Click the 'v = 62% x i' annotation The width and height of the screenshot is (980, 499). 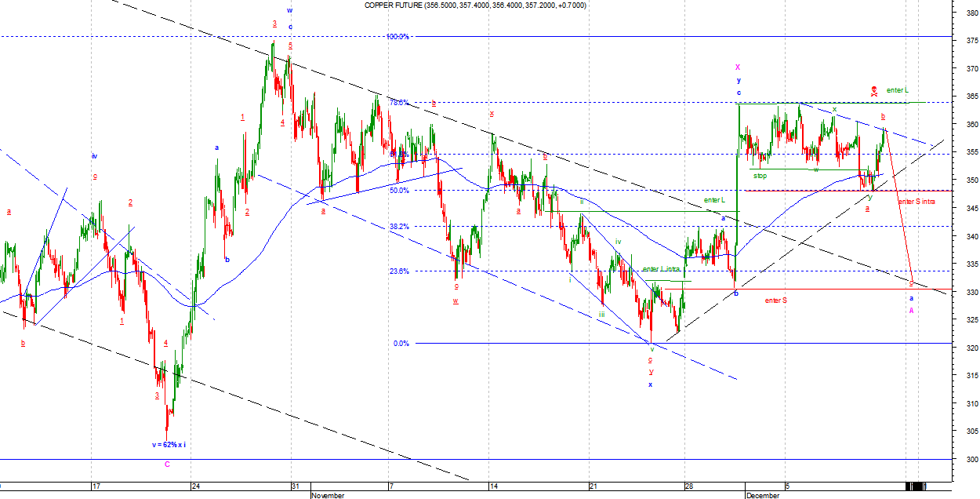(x=169, y=445)
